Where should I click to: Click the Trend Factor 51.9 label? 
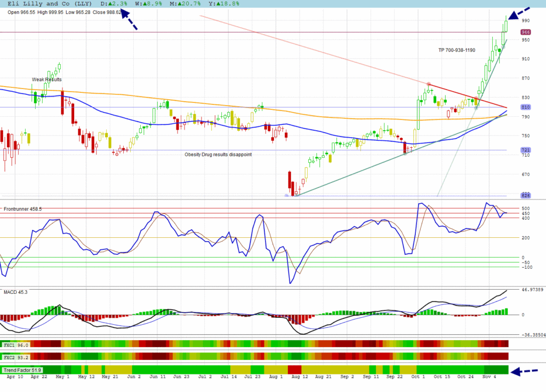pos(22,370)
